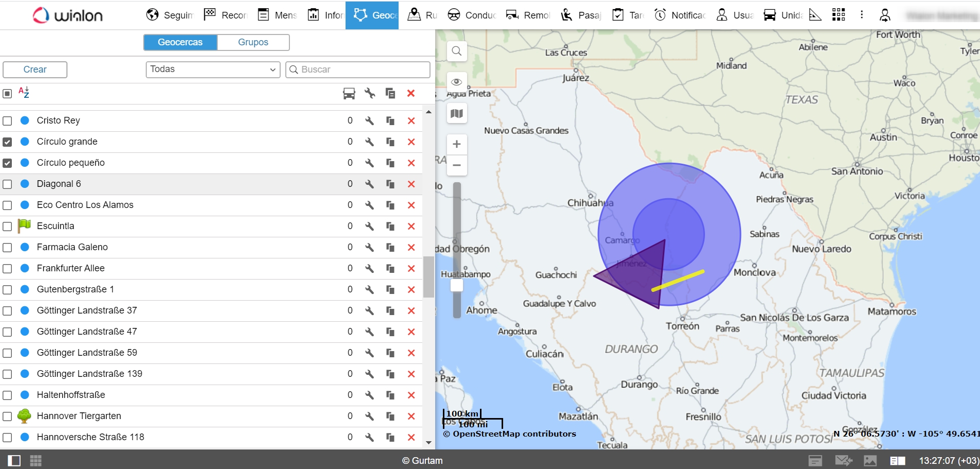Expand the three-dot more menu

862,15
